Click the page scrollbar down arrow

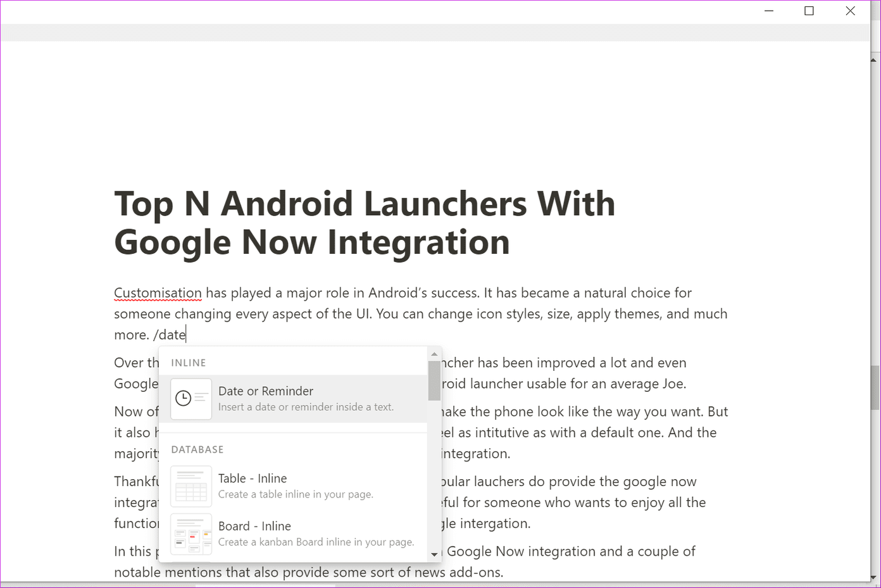875,577
